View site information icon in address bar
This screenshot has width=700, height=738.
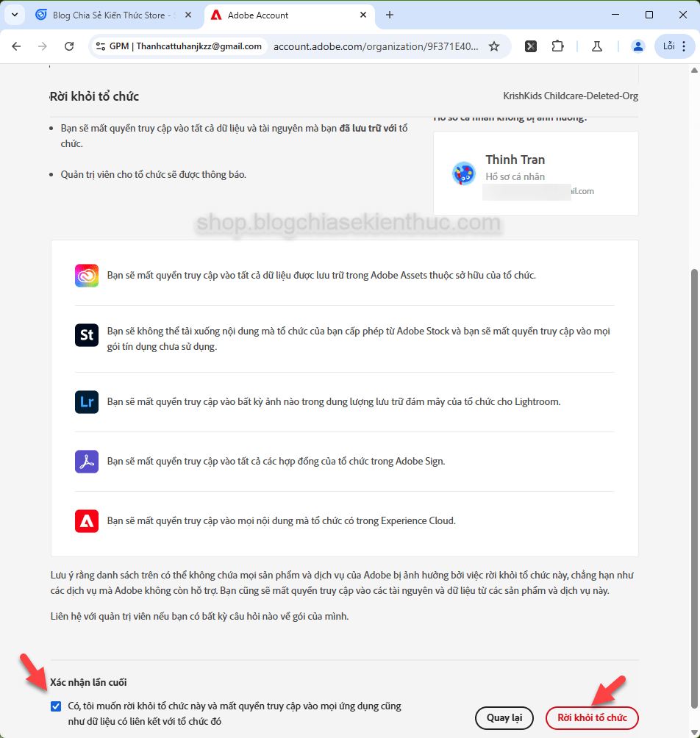coord(100,46)
